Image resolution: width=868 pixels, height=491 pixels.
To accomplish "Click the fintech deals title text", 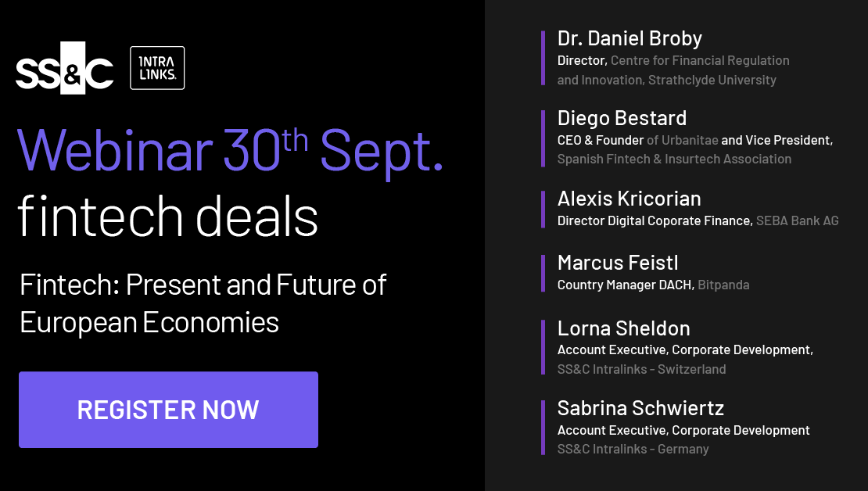I will 168,217.
